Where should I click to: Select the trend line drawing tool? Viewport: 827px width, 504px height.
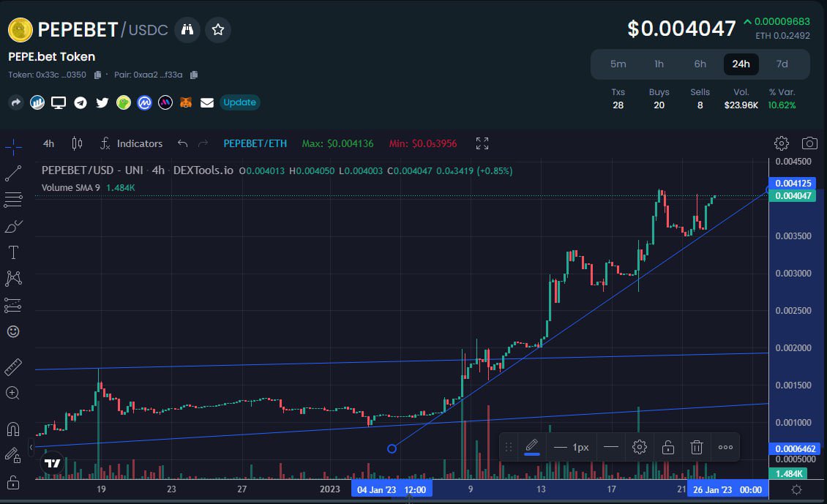pos(13,173)
